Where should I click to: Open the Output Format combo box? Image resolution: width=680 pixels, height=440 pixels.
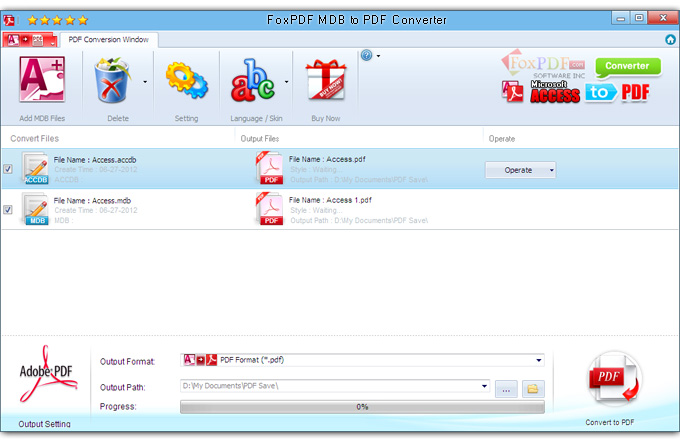[362, 360]
